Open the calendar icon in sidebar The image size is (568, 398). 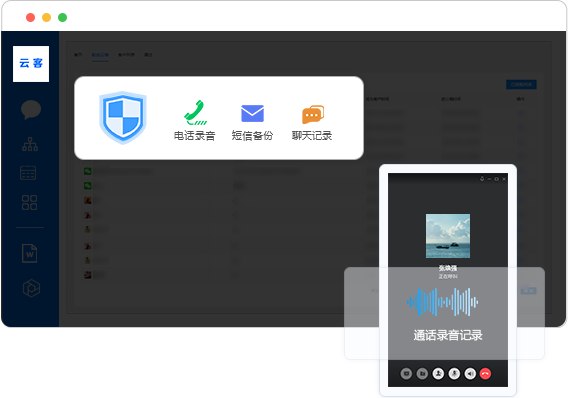[x=28, y=173]
